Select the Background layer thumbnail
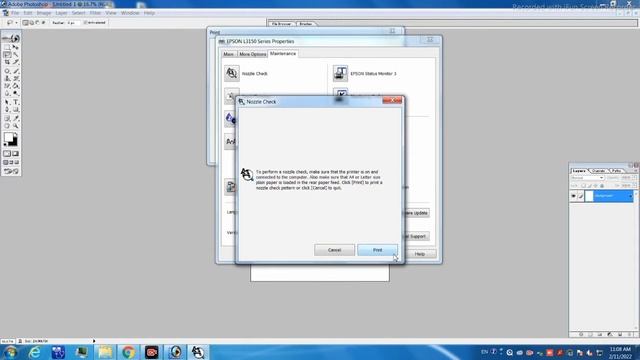Viewport: 640px width, 360px height. 589,196
